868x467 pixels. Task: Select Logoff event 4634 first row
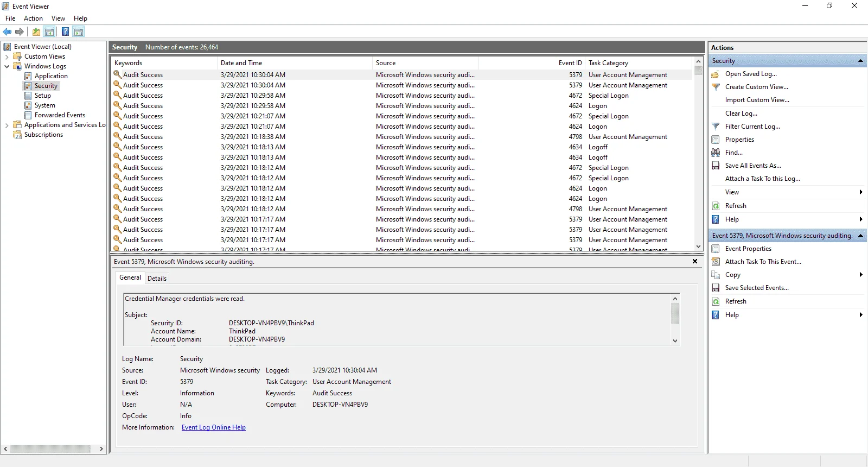(401, 147)
